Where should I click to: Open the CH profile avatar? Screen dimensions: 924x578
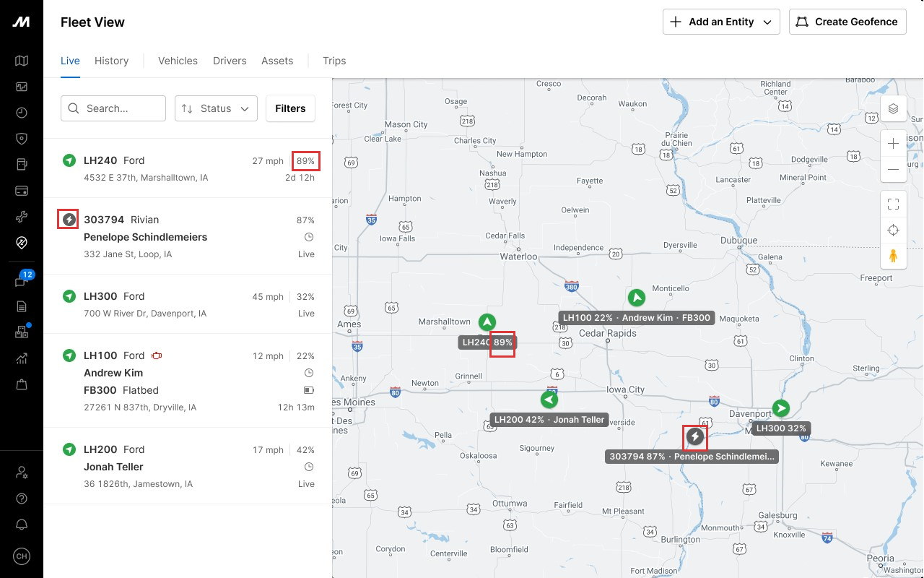click(22, 556)
